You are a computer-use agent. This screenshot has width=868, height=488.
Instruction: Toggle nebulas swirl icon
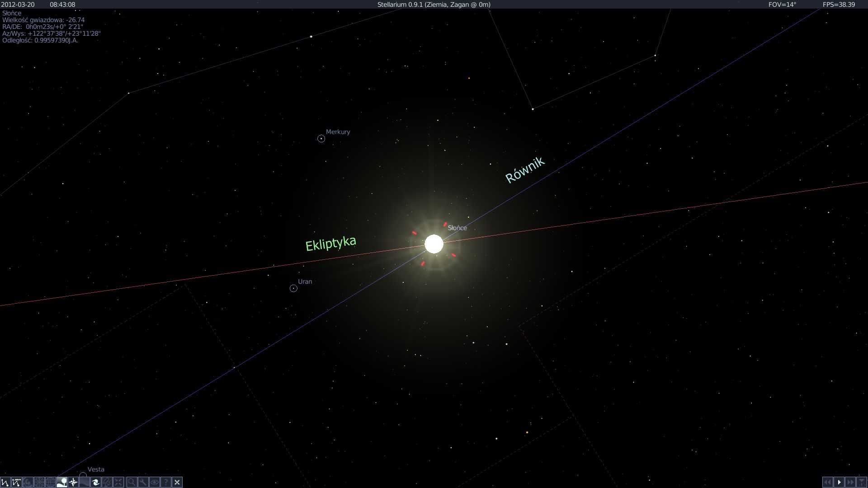point(96,482)
